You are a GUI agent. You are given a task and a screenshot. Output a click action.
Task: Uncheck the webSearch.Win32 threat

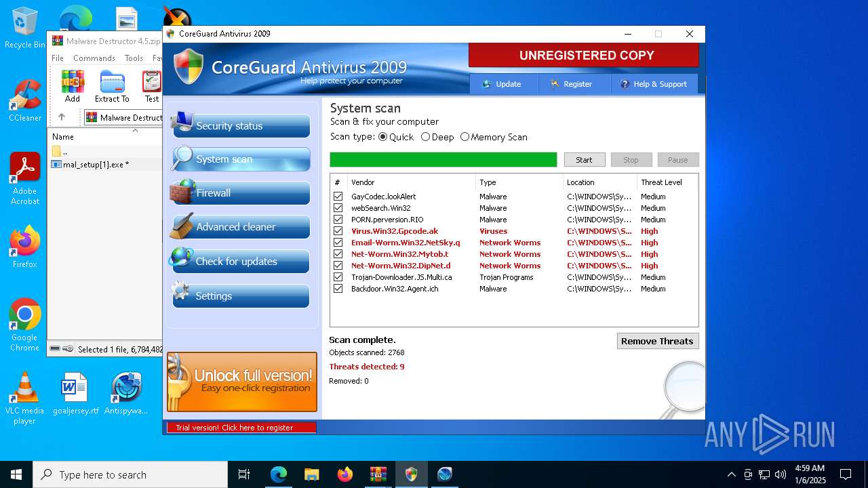[x=338, y=208]
